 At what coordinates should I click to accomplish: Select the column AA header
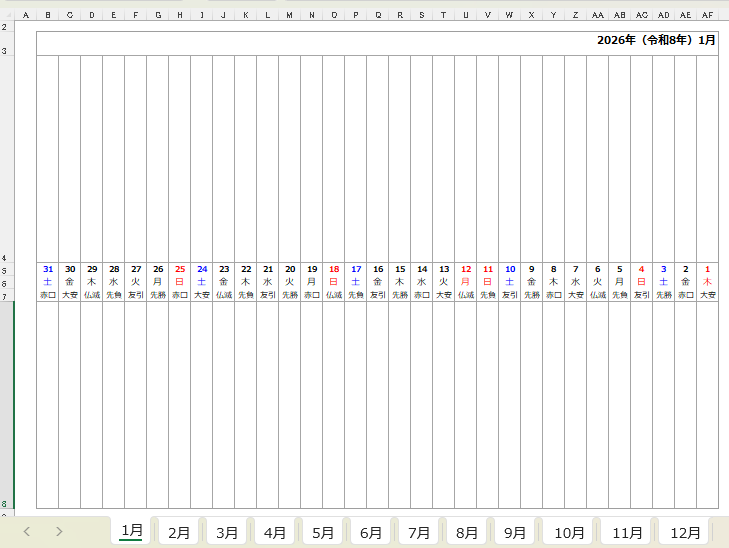click(597, 15)
